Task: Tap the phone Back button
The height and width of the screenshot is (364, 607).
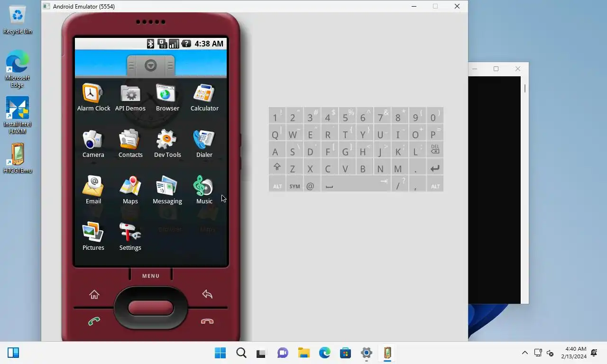Action: pos(207,294)
